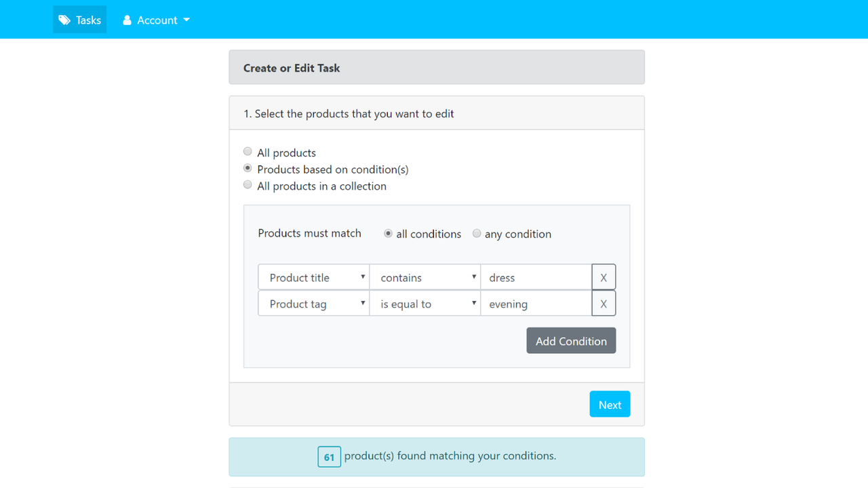
Task: Open the Account dropdown menu
Action: [156, 20]
